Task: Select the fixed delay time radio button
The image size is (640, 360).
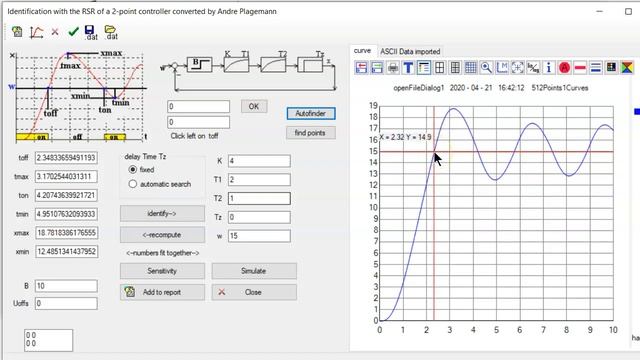Action: click(x=133, y=169)
